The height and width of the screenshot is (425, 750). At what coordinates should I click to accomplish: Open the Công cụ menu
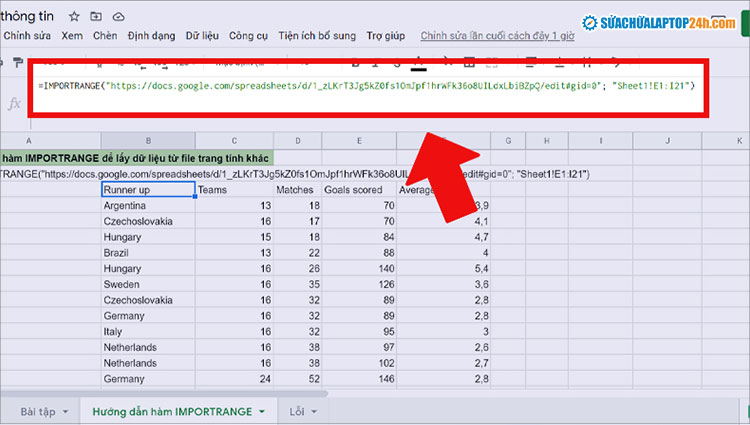tap(248, 36)
